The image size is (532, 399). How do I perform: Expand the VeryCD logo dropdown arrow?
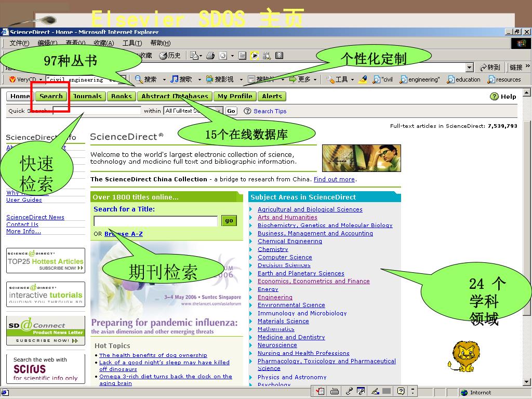click(41, 79)
